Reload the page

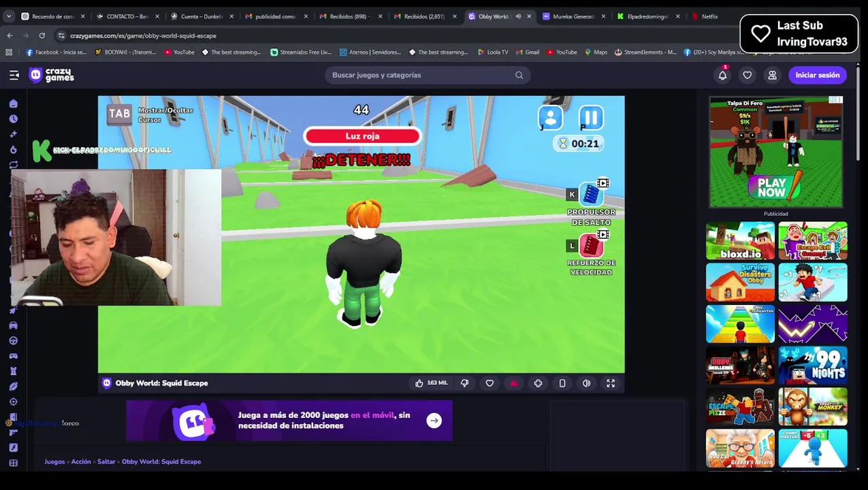[x=42, y=35]
